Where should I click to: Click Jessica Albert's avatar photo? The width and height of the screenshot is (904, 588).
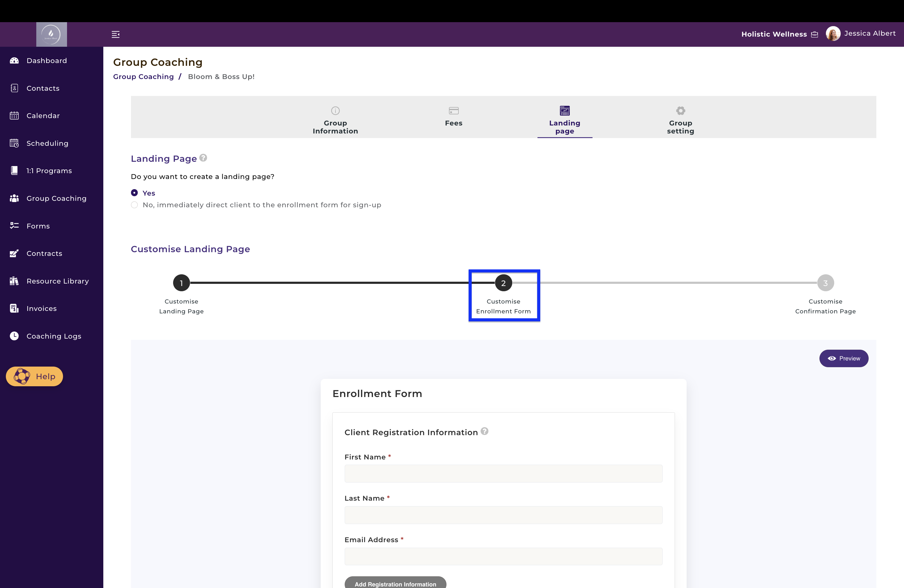tap(833, 34)
